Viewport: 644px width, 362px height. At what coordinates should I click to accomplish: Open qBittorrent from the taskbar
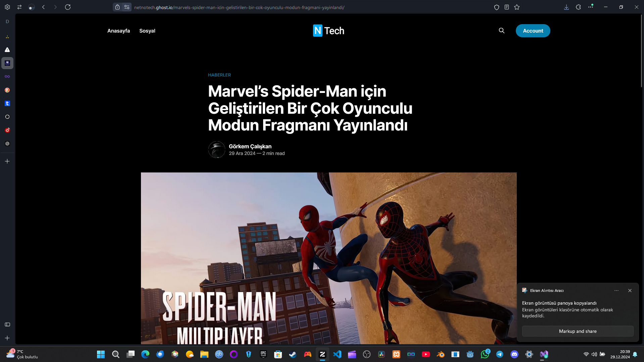click(x=219, y=354)
